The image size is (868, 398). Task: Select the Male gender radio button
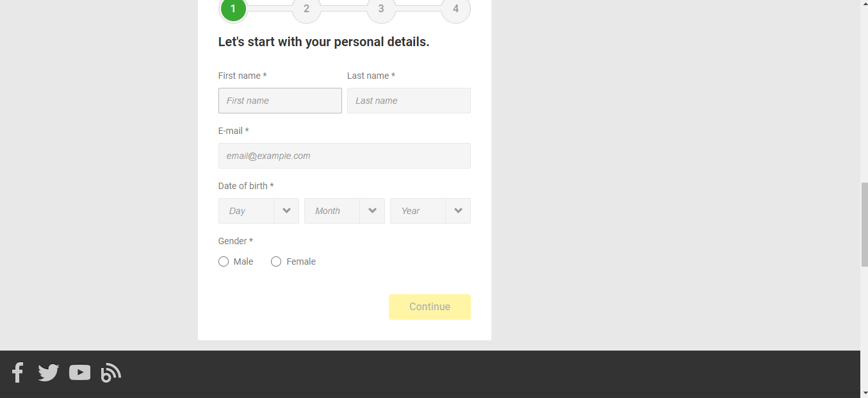[x=224, y=261]
